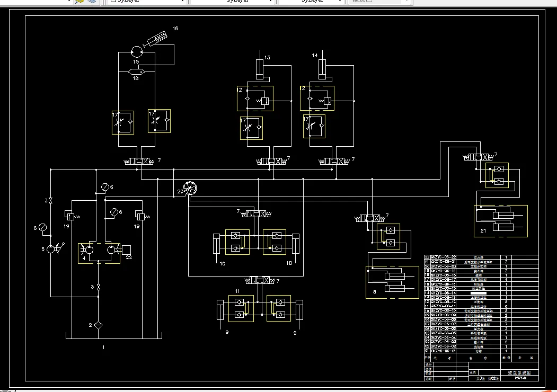
Task: Click the tank label '1'
Action: 103,348
